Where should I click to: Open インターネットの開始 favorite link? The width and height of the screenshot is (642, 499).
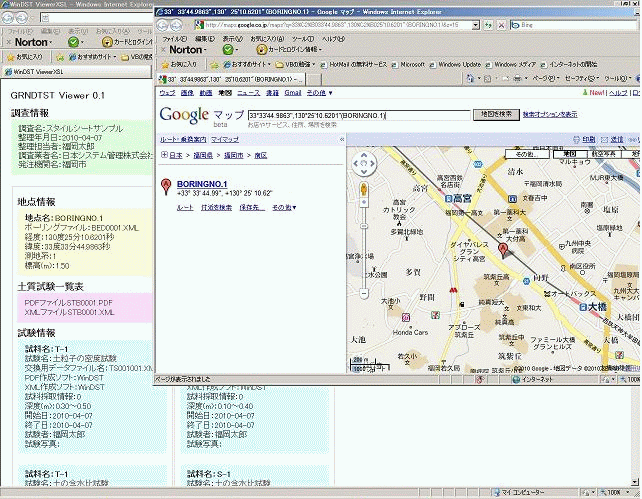click(x=568, y=64)
